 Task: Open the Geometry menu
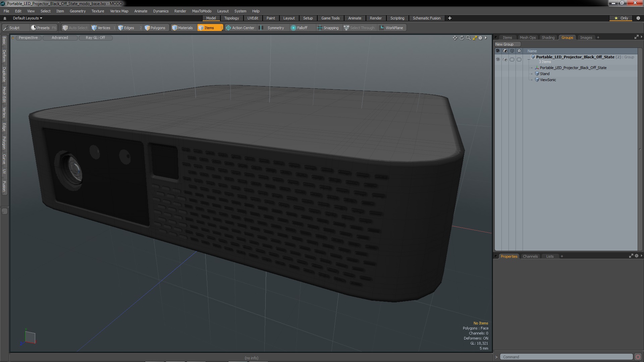coord(77,11)
